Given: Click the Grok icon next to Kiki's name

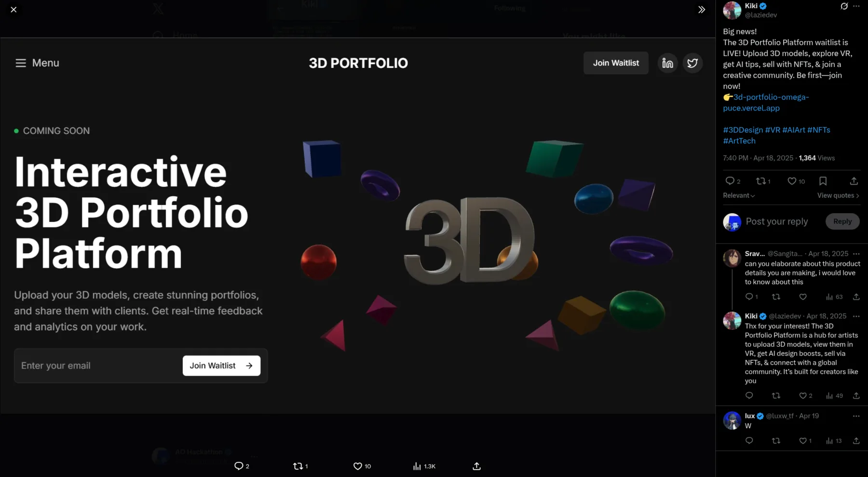Looking at the screenshot, I should point(844,6).
